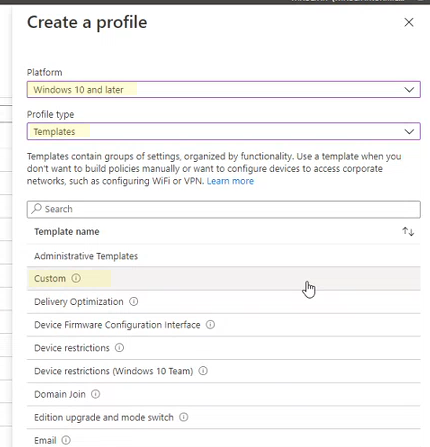This screenshot has width=430, height=447.
Task: Click info icon next to Device restrictions
Action: click(x=119, y=348)
